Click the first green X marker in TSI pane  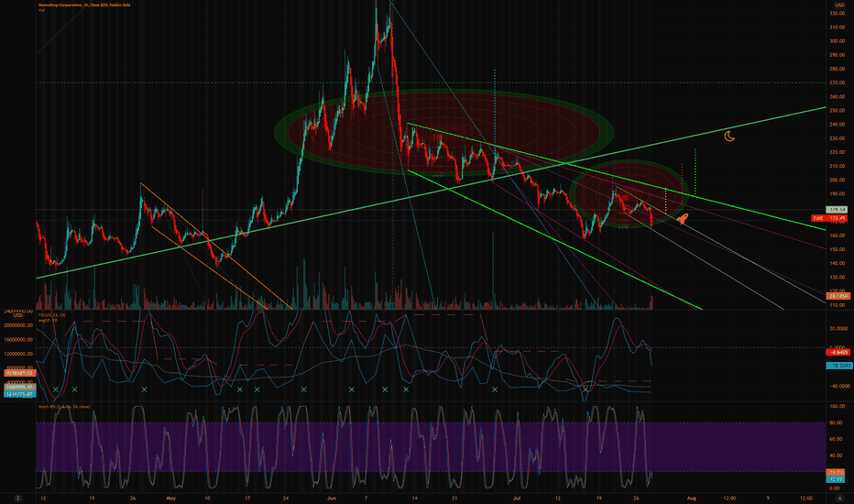click(x=56, y=389)
